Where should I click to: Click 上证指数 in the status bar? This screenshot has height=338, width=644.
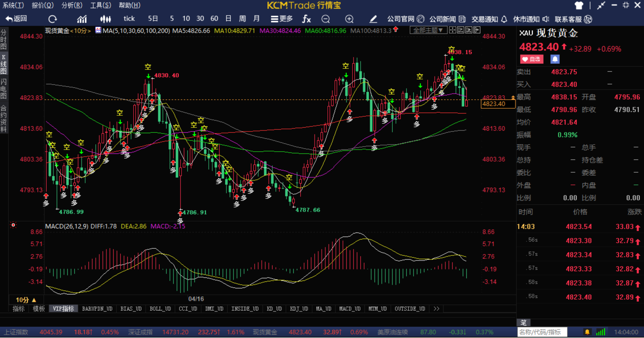(16, 332)
